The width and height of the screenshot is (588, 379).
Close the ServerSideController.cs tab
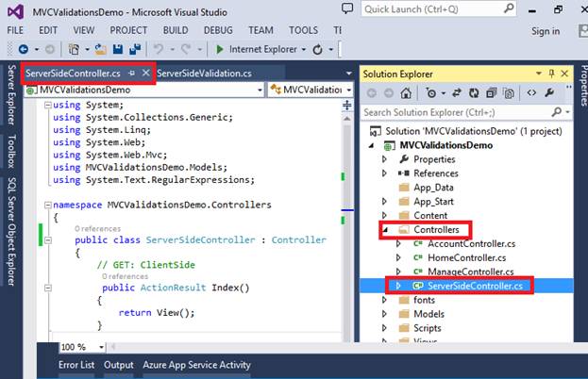pos(146,73)
